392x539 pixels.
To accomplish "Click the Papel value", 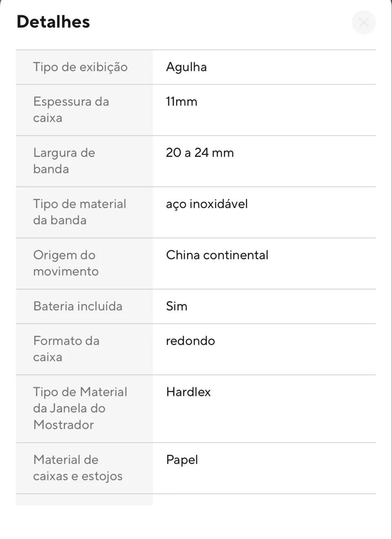I will [182, 460].
